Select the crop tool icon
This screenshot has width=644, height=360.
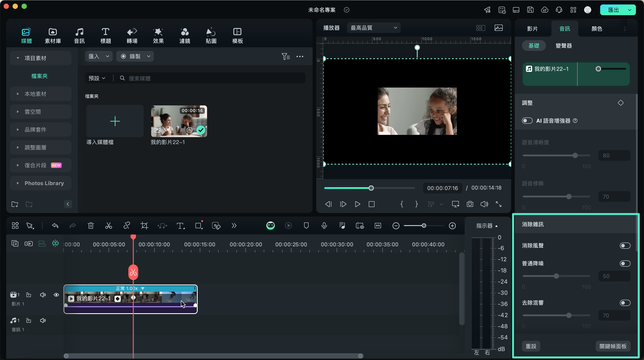(144, 226)
